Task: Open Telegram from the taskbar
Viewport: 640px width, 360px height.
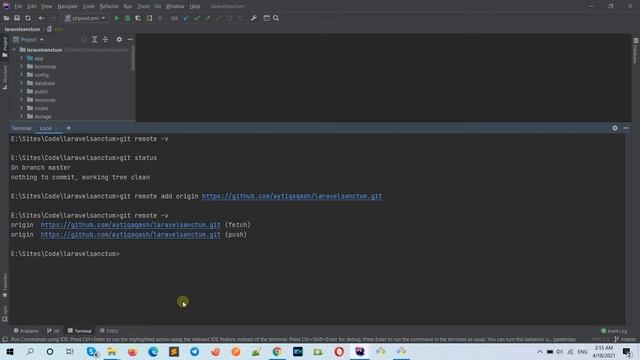Action: click(x=194, y=351)
